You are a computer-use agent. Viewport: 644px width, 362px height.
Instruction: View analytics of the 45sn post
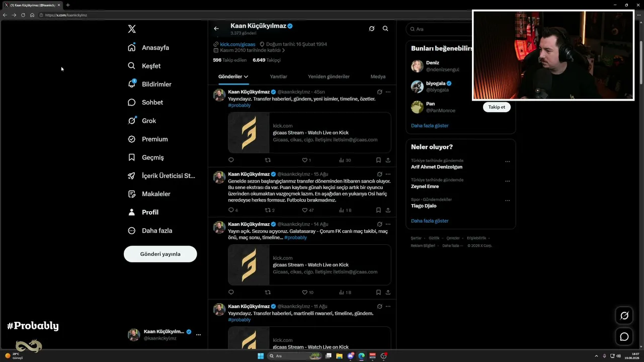[x=345, y=160]
